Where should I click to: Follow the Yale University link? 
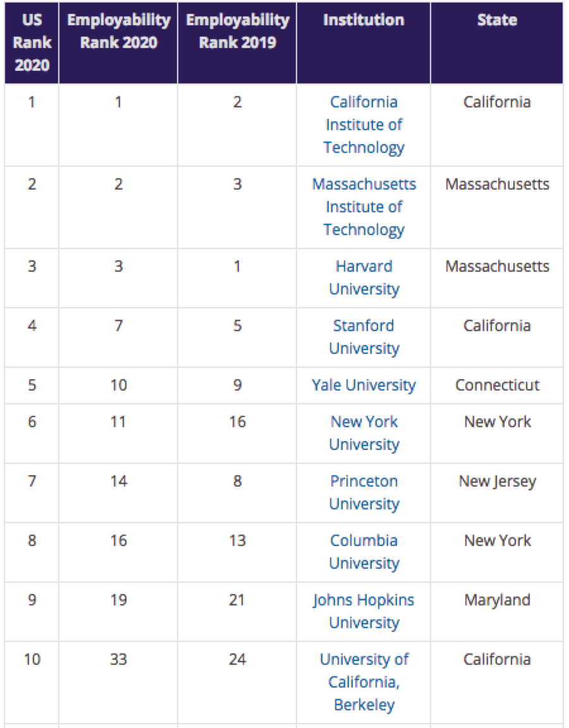point(364,385)
